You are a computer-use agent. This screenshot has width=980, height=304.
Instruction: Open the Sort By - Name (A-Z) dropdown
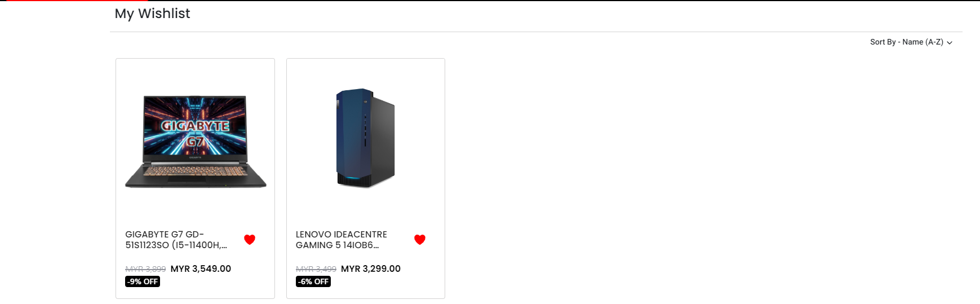click(x=911, y=42)
